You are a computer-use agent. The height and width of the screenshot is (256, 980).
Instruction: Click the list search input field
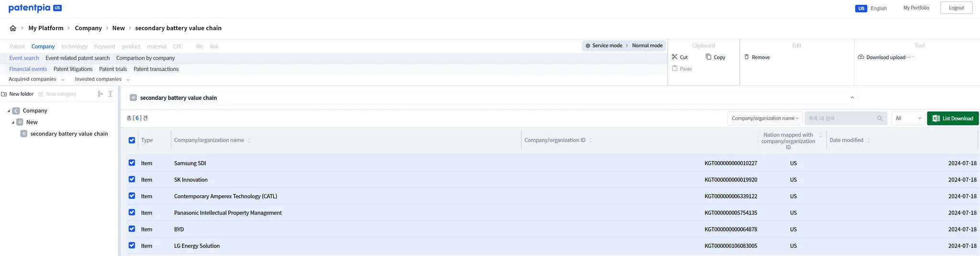pos(846,119)
